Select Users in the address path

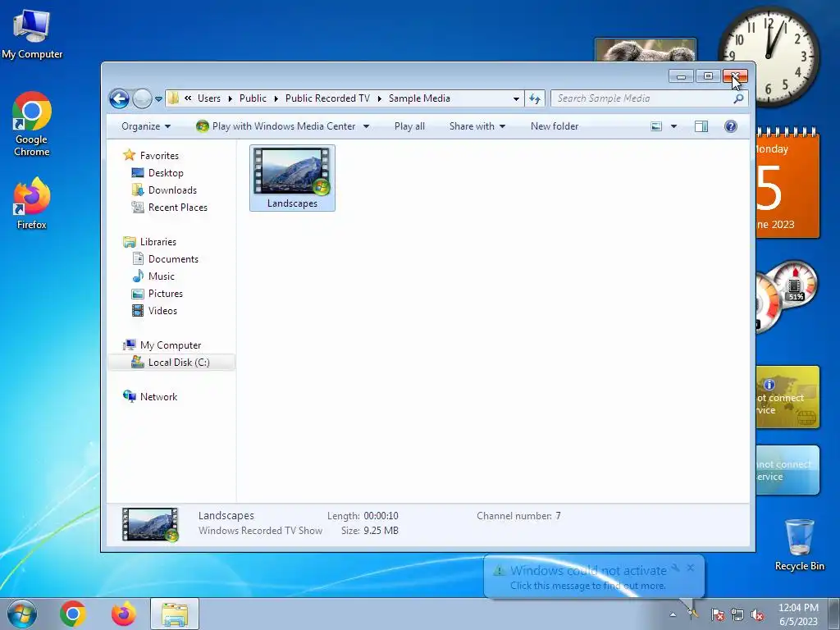209,98
